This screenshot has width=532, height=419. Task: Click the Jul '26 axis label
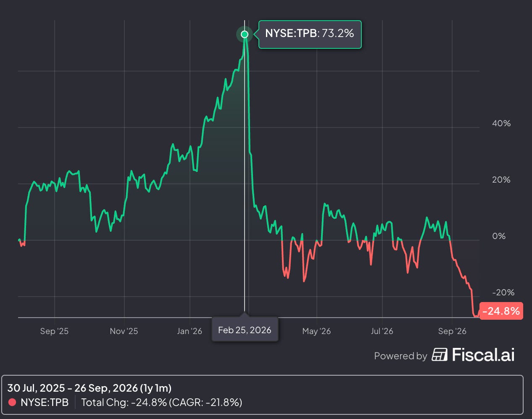pyautogui.click(x=382, y=331)
